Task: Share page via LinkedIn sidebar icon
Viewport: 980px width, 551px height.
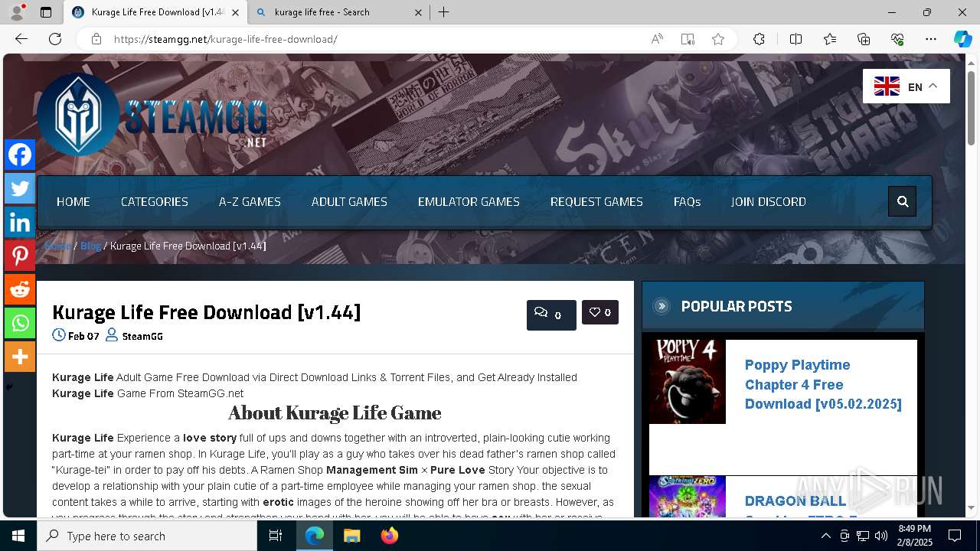Action: click(20, 222)
